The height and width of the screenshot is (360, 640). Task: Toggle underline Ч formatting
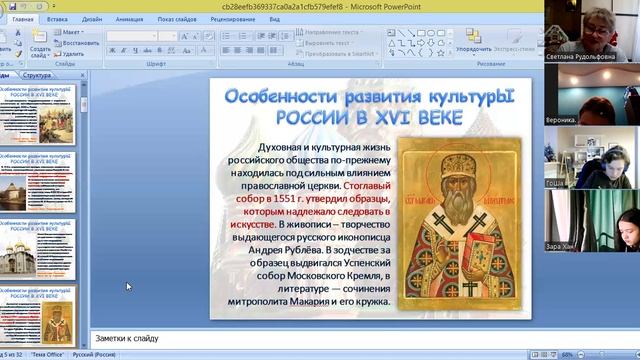click(x=136, y=51)
